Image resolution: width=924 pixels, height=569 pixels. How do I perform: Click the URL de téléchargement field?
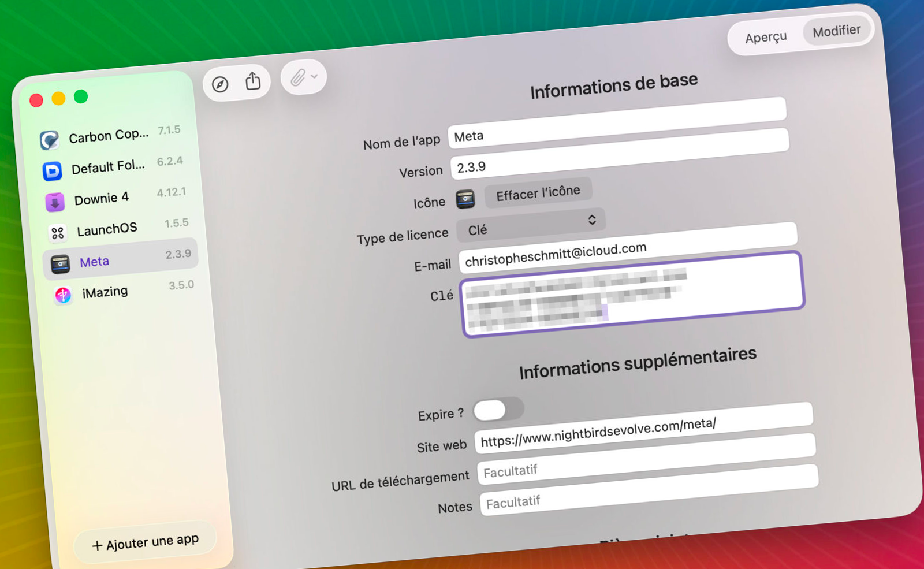tap(646, 459)
